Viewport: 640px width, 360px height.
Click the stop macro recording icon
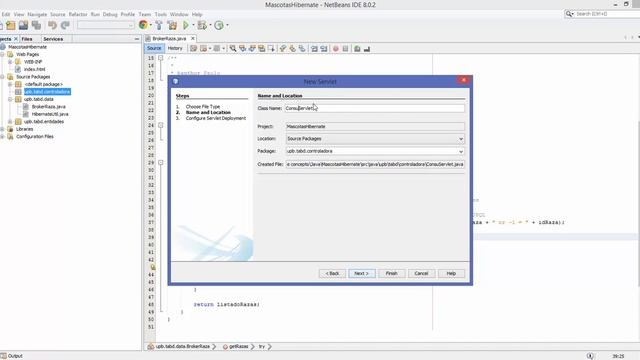tap(345, 49)
